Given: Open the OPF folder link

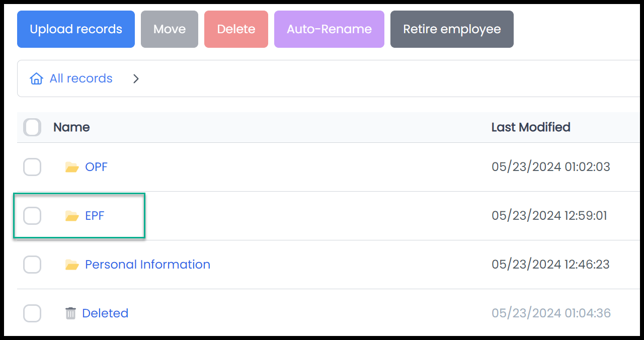Looking at the screenshot, I should (96, 167).
